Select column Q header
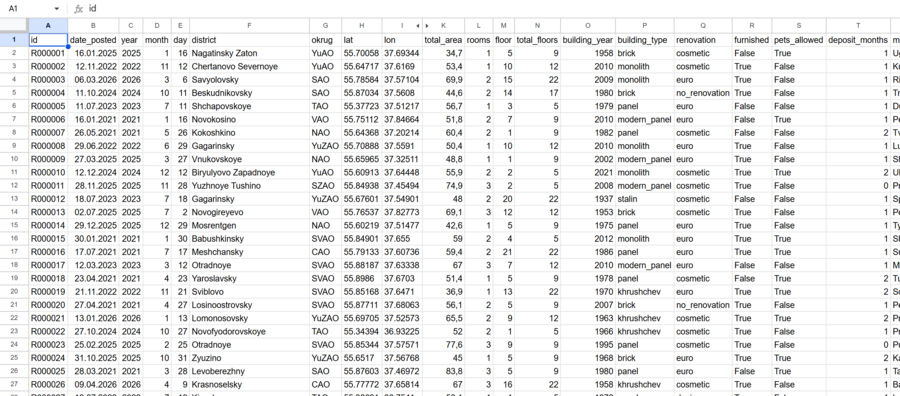This screenshot has width=900, height=396. [x=703, y=25]
